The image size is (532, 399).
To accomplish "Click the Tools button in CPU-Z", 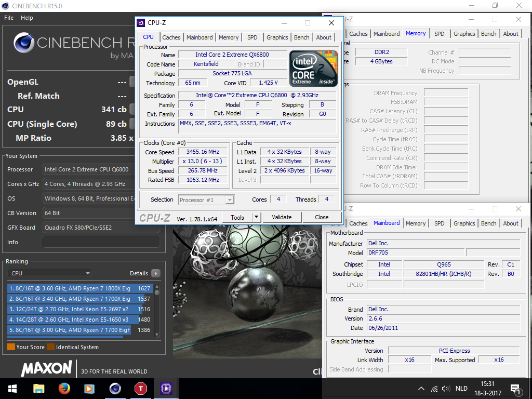I will coord(237,218).
